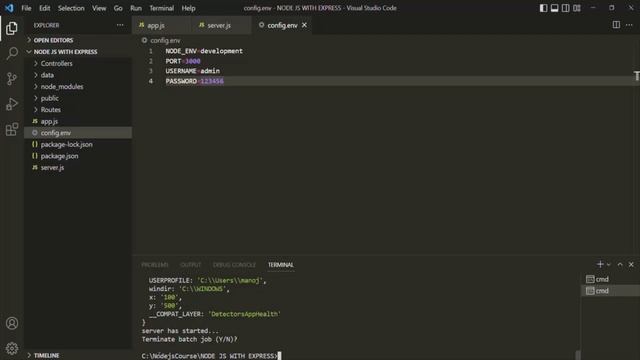Click line number 1 in the gutter
Viewport: 640px width, 360px height.
[x=151, y=51]
